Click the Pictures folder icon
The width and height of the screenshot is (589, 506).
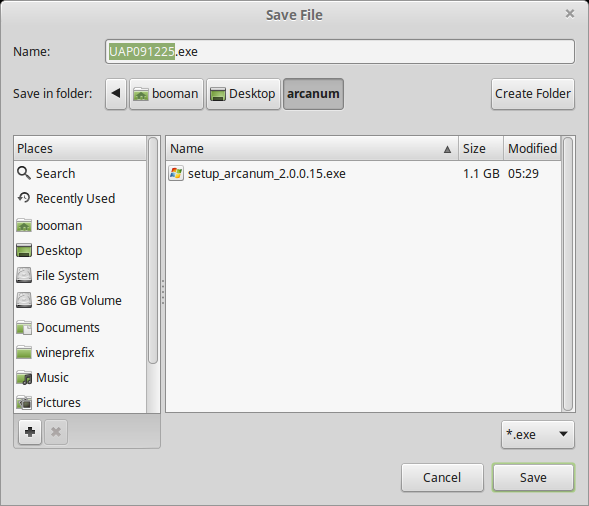[x=24, y=402]
